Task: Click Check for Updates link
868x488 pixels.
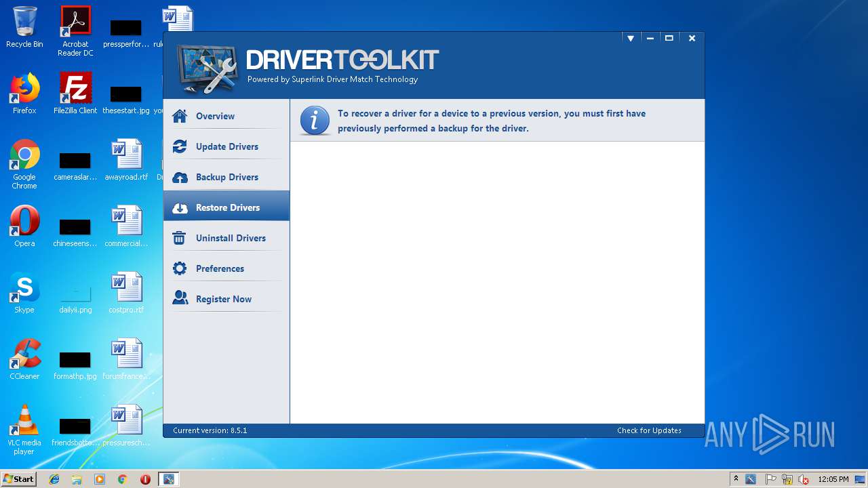Action: (649, 430)
